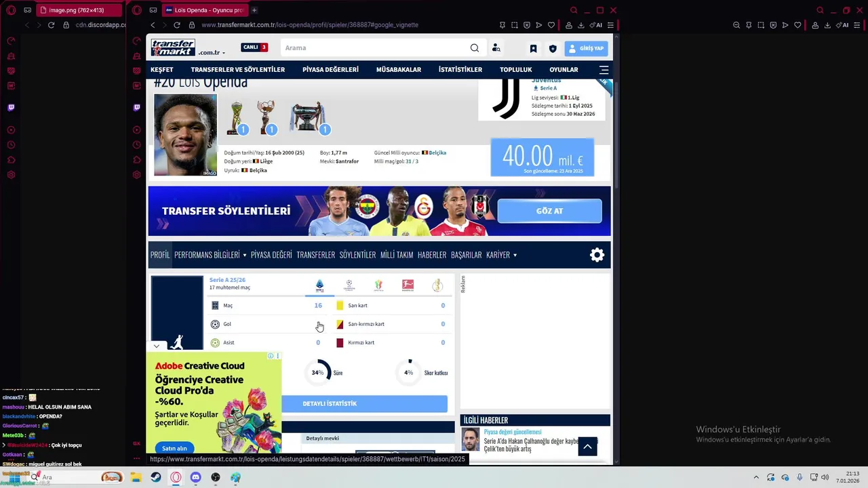Click the first trophy icon under player name
The height and width of the screenshot is (488, 868).
coord(237,118)
